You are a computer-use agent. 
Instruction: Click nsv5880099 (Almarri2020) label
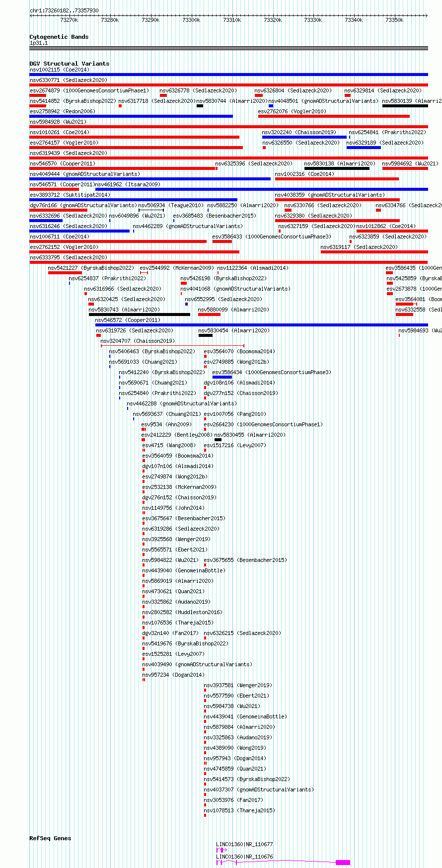point(233,310)
